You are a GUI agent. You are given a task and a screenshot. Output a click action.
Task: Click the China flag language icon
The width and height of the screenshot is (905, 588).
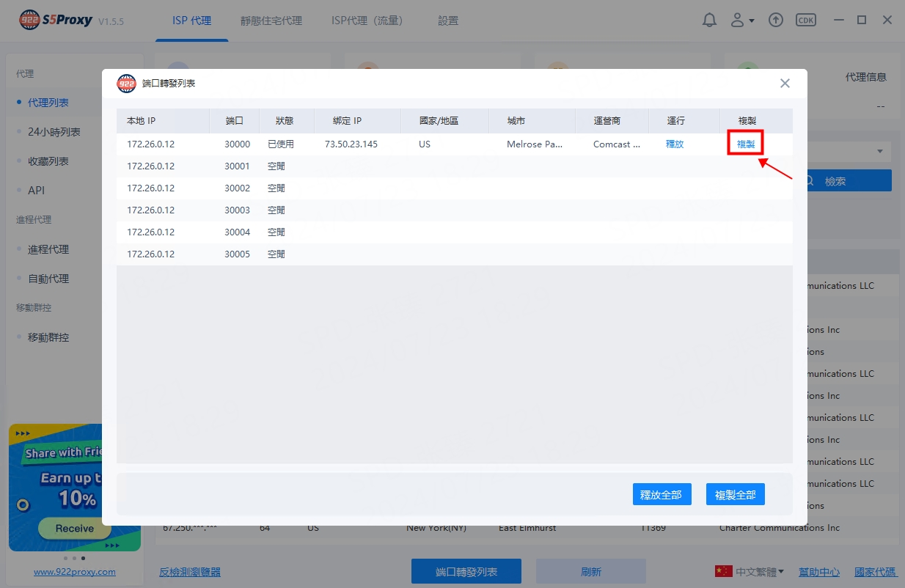(x=723, y=571)
